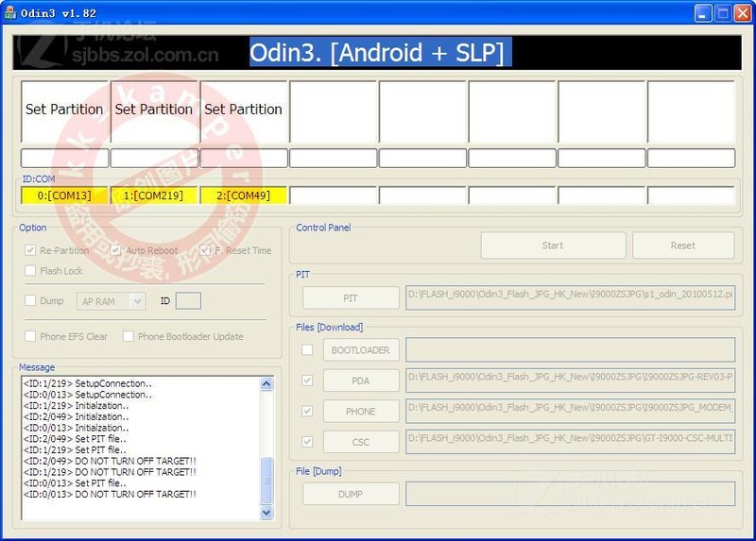This screenshot has height=541, width=756.
Task: Minimize the Odin3 window
Action: click(703, 13)
